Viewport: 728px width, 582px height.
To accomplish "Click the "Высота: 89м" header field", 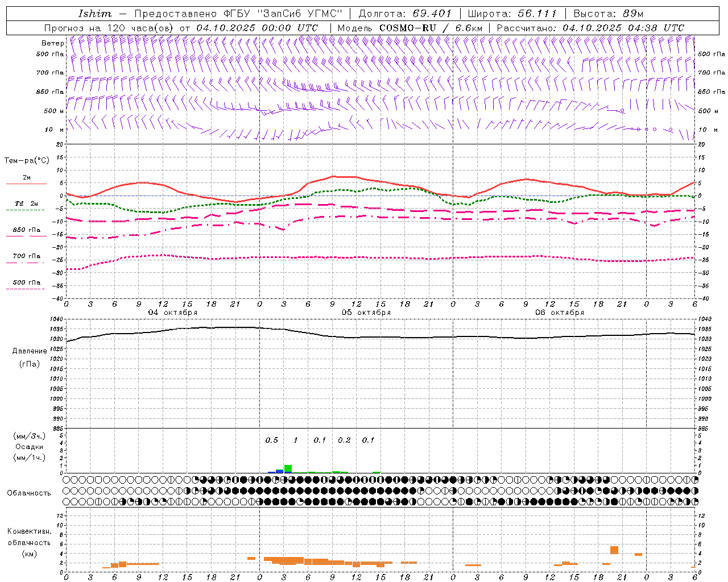I will 609,14.
